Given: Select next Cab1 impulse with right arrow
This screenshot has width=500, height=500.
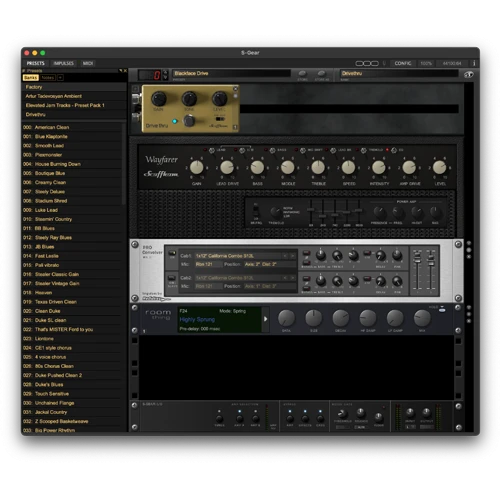Looking at the screenshot, I should coord(292,256).
